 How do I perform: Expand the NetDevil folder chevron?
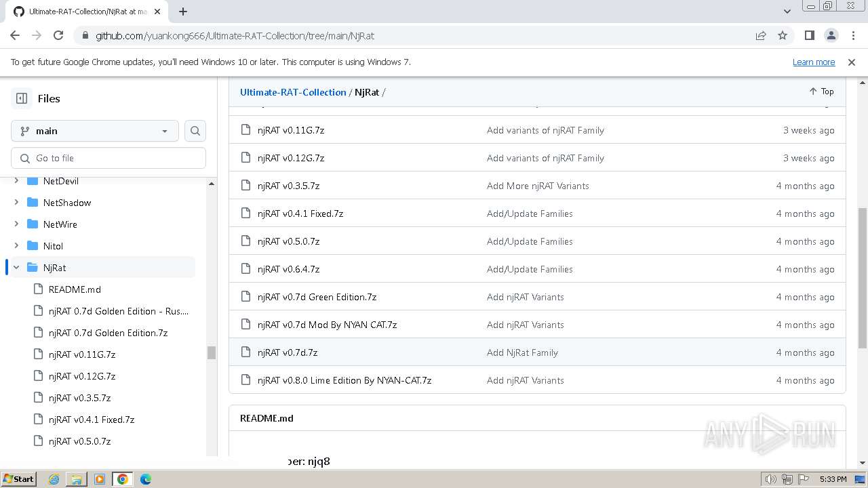click(x=16, y=181)
